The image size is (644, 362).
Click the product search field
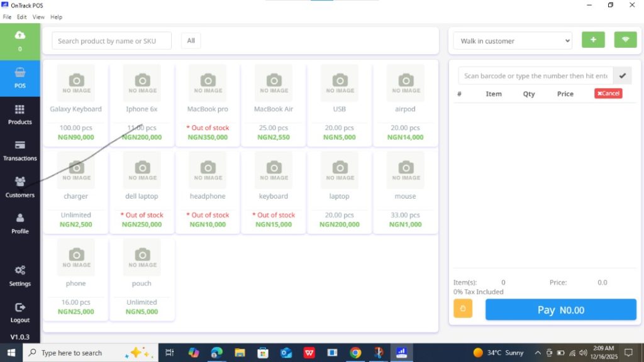coord(111,41)
